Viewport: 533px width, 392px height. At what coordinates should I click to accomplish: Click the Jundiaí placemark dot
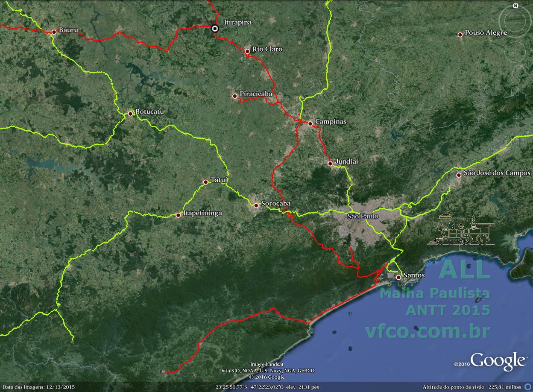[330, 164]
